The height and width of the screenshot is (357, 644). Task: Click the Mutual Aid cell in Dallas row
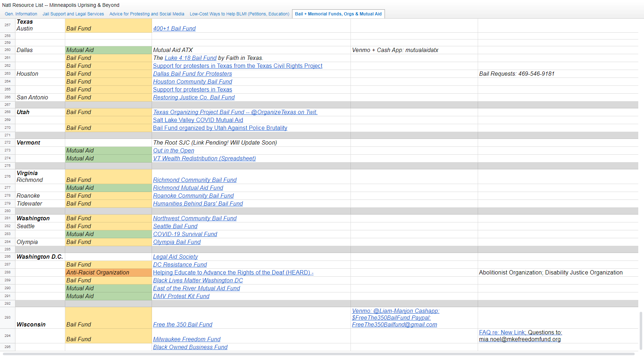pos(109,50)
